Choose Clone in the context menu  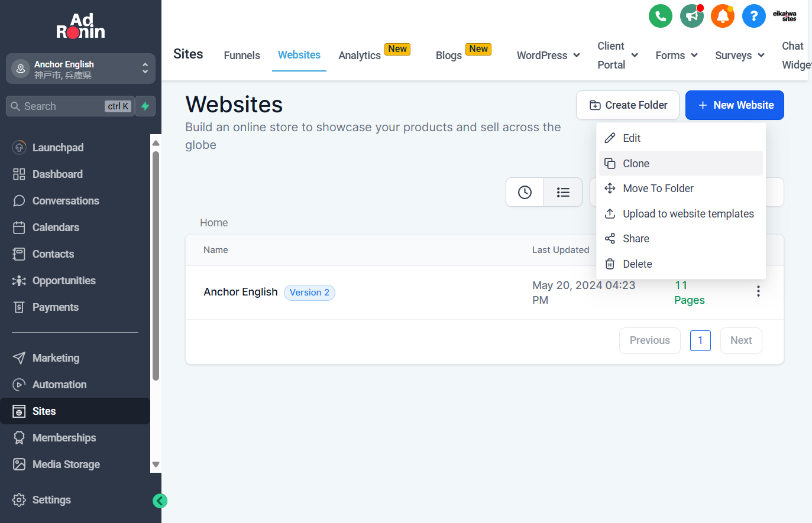681,164
